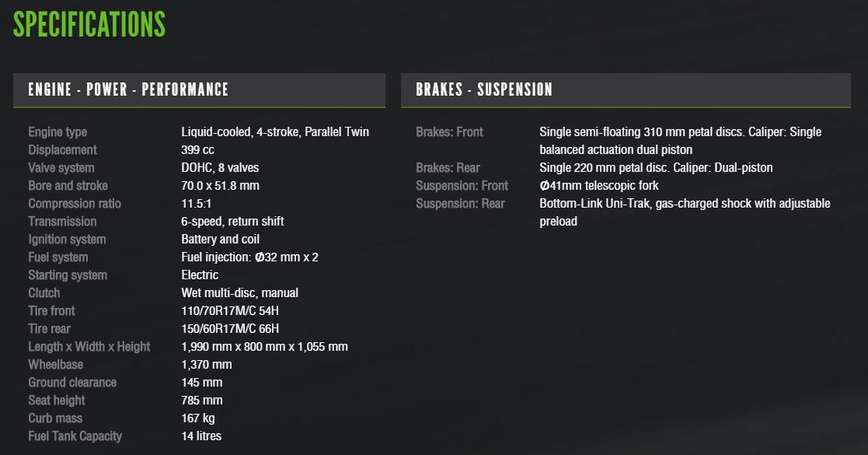This screenshot has height=455, width=868.
Task: Click the Engine type label
Action: 58,132
